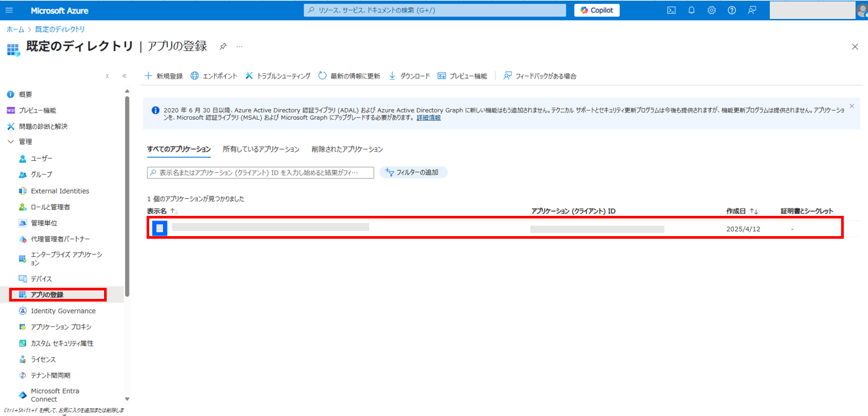The image size is (868, 416).
Task: Click ダウンロード in the toolbar
Action: pyautogui.click(x=409, y=76)
